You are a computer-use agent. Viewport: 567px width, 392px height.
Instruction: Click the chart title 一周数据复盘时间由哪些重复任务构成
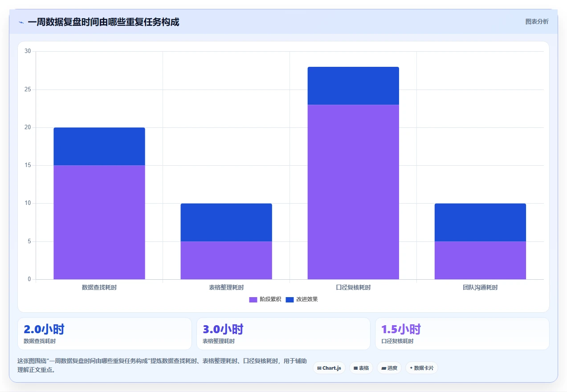point(103,22)
